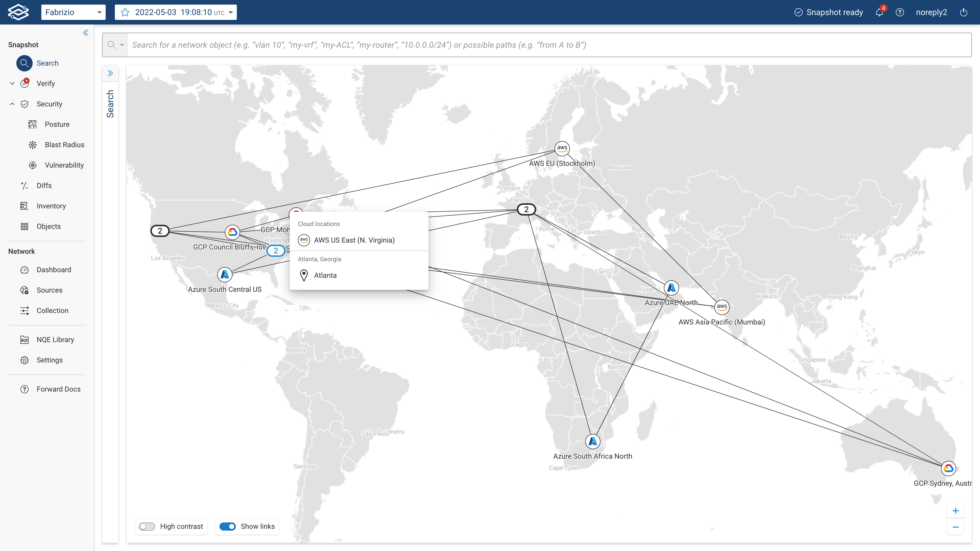Click the help question mark icon
980x551 pixels.
click(x=900, y=12)
